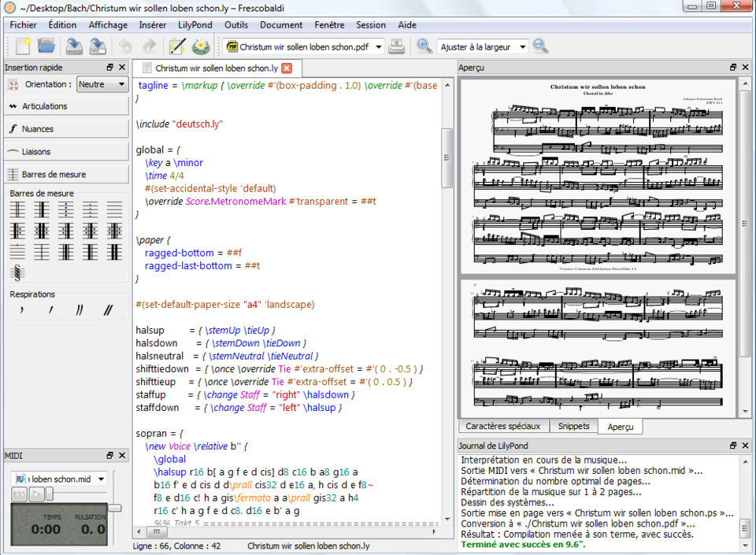This screenshot has height=555, width=756.
Task: Click the Score wizard pencil icon
Action: point(176,46)
